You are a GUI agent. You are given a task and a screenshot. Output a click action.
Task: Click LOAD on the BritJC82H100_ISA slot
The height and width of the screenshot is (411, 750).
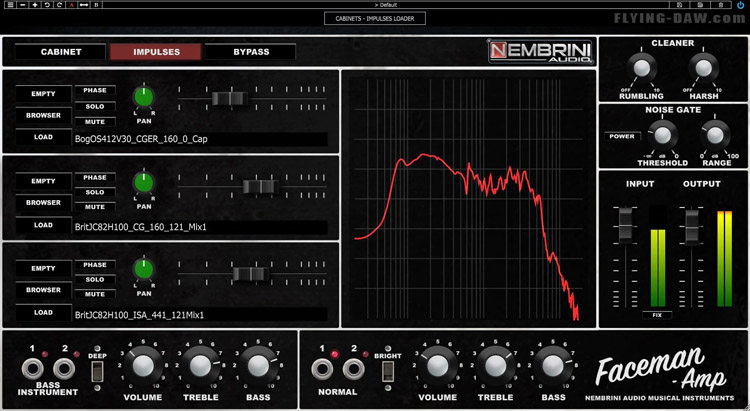[44, 312]
